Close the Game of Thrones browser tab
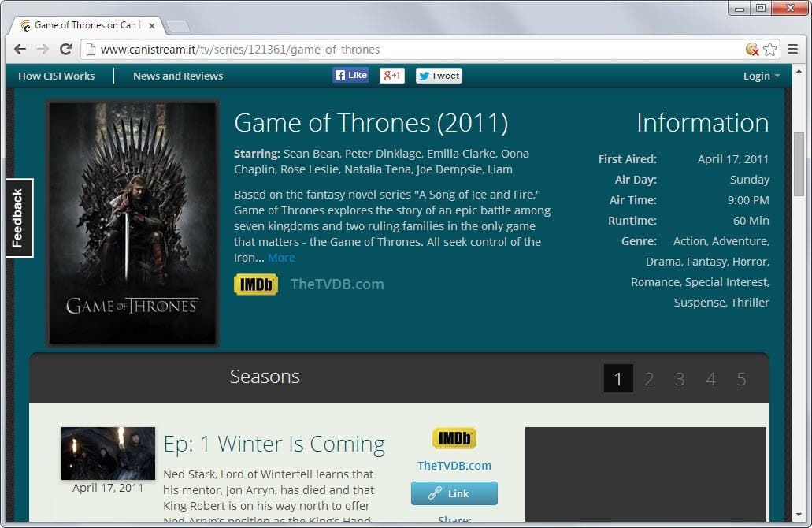This screenshot has height=528, width=812. [152, 25]
